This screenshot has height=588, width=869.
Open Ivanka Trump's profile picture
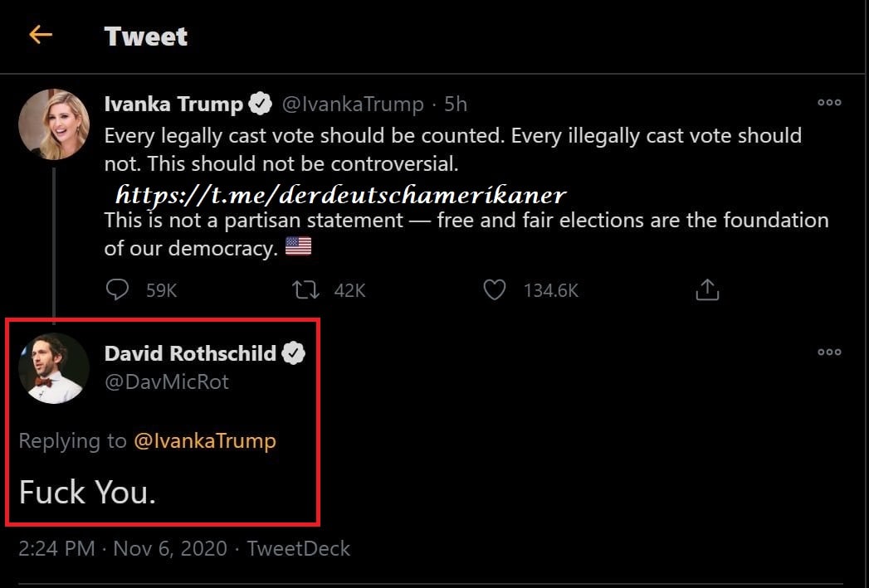click(54, 124)
